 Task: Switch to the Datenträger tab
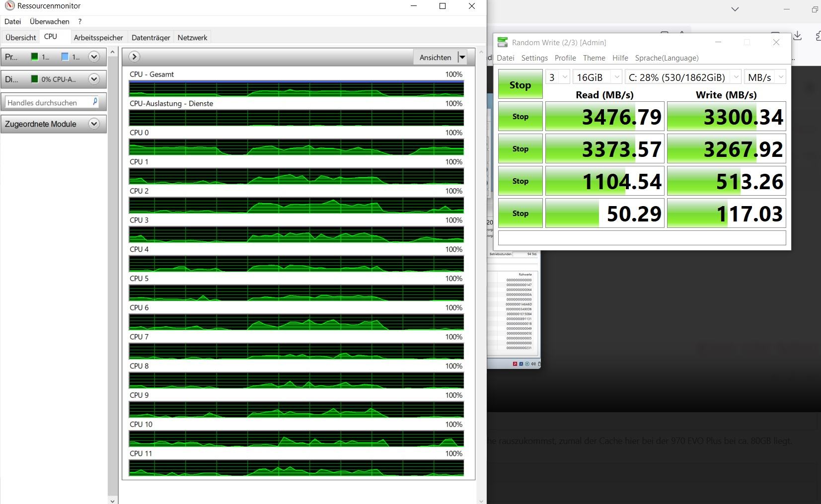coord(150,37)
